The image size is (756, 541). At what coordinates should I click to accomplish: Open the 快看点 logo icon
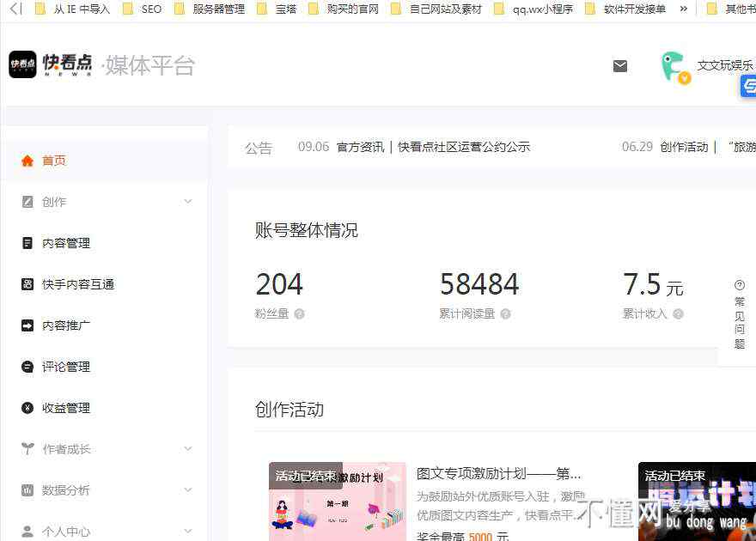(22, 64)
